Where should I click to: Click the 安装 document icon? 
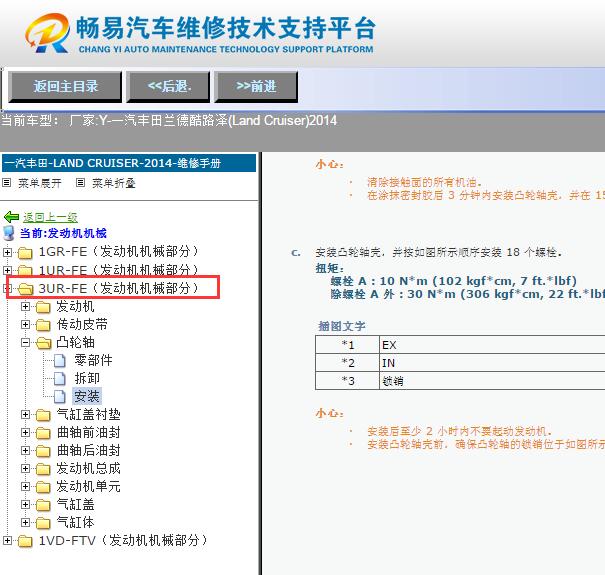pos(59,396)
